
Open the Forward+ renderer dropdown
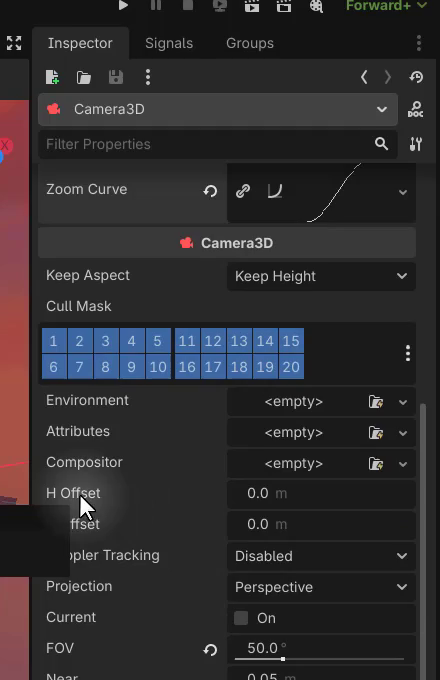coord(386,5)
